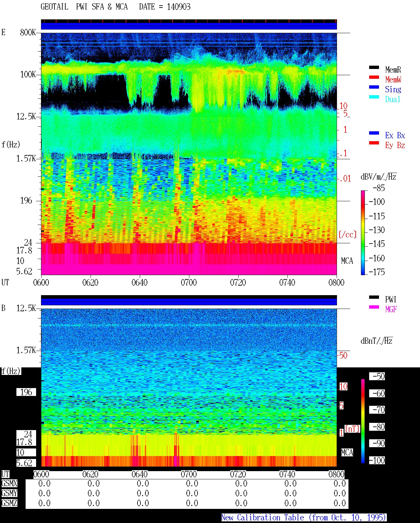Click the -80 magnetic color scale value
The image size is (420, 523).
pos(377,427)
